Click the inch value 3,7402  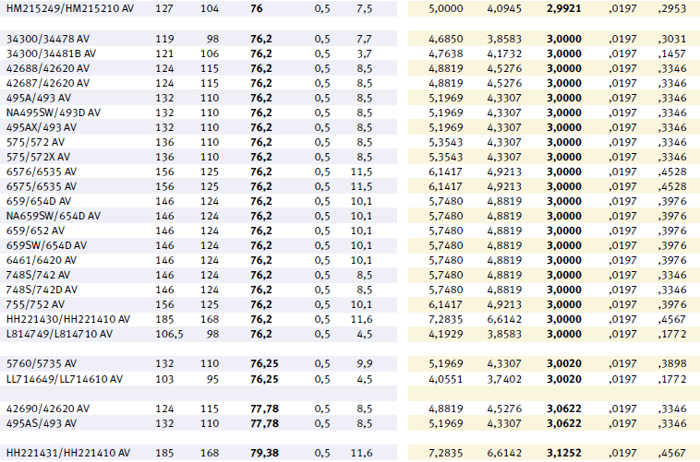[x=504, y=379]
